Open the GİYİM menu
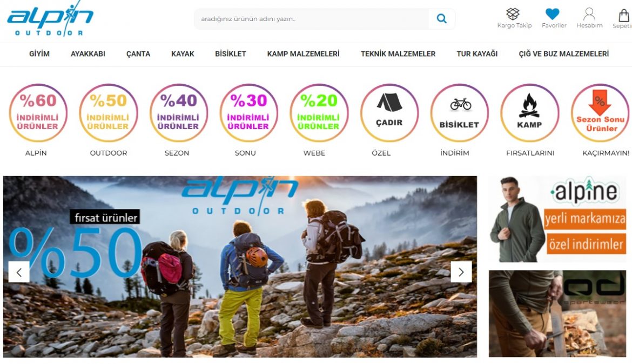The width and height of the screenshot is (632, 364). pyautogui.click(x=39, y=54)
